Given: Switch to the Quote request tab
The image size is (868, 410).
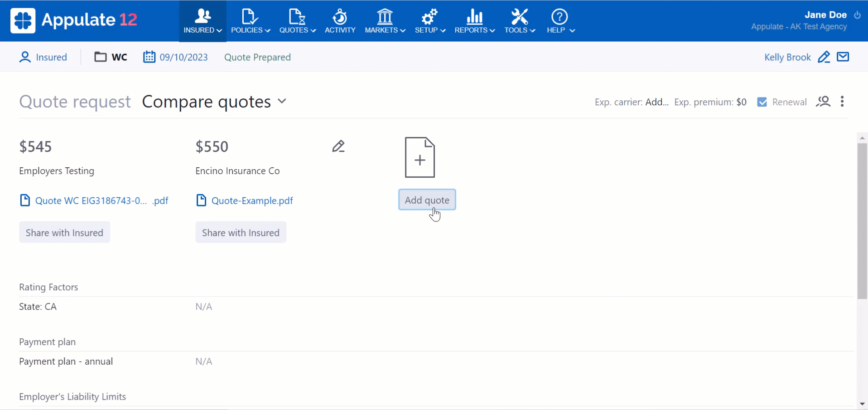Looking at the screenshot, I should [75, 102].
